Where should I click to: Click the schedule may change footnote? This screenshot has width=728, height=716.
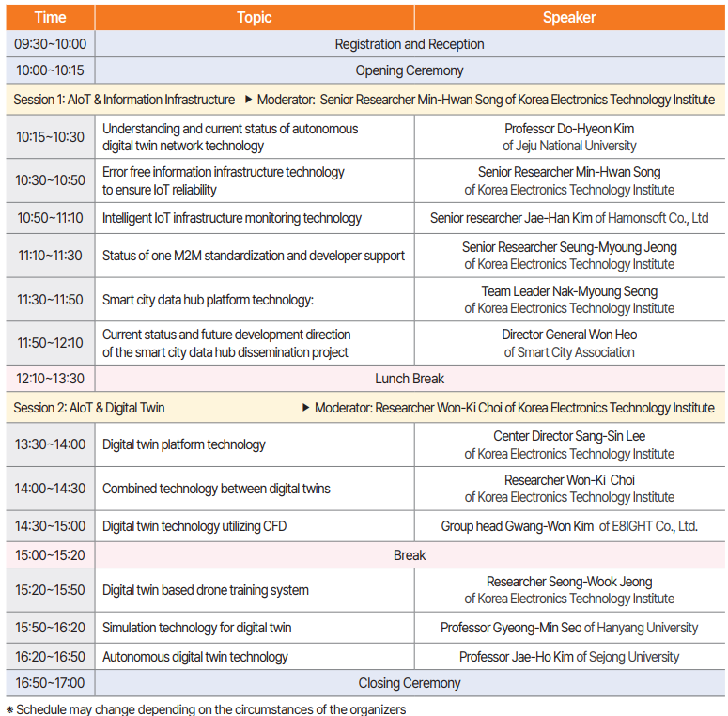pos(206,709)
